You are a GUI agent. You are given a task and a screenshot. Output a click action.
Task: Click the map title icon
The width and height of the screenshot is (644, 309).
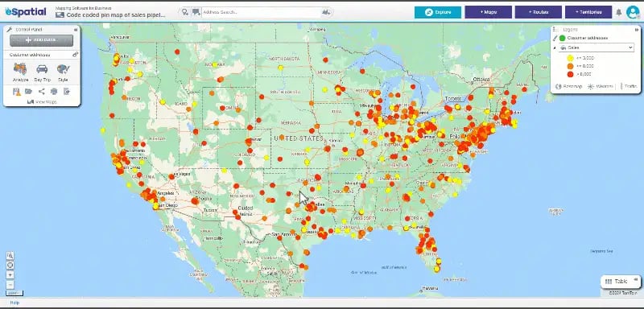tap(60, 14)
